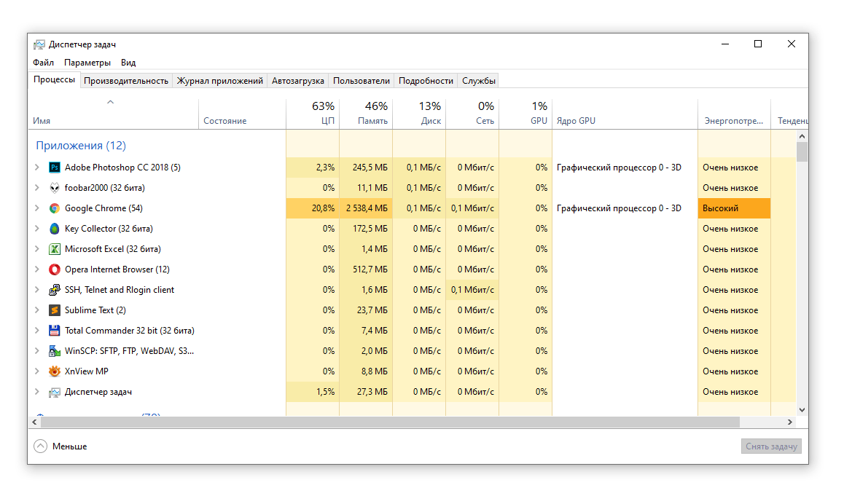Click the Высокий power usage cell

click(734, 208)
